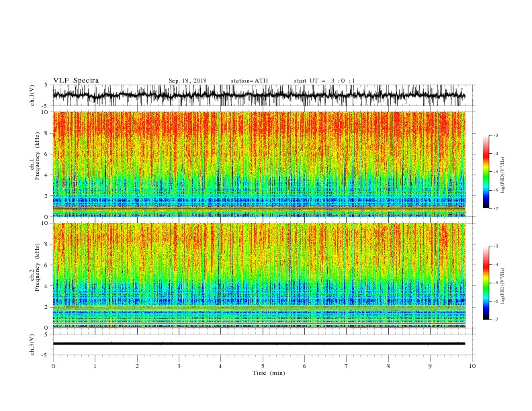Click the ch.2 'Frequency (kHz)' axis label
The height and width of the screenshot is (411, 532).
[38, 267]
